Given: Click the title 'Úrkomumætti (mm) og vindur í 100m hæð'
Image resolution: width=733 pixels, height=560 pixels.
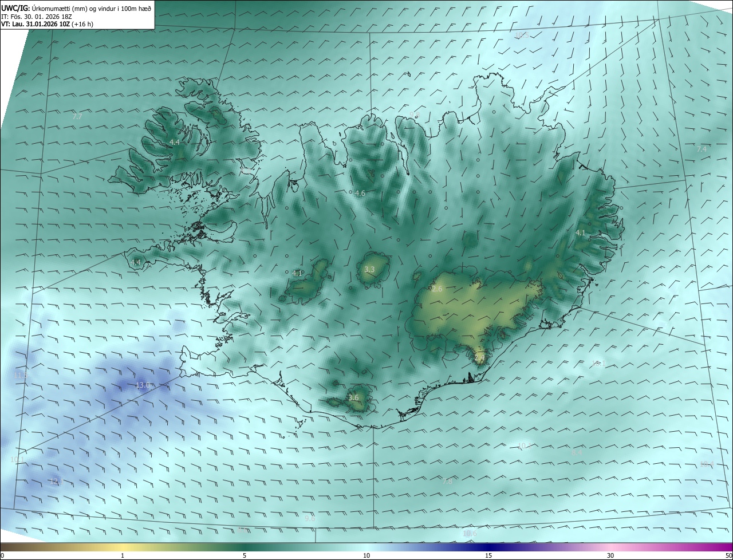Looking at the screenshot, I should [90, 8].
